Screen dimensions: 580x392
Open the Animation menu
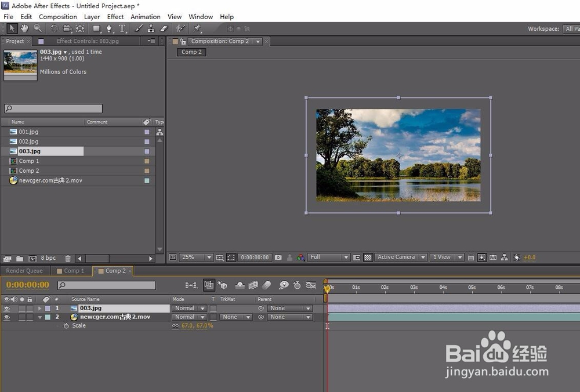pyautogui.click(x=146, y=17)
